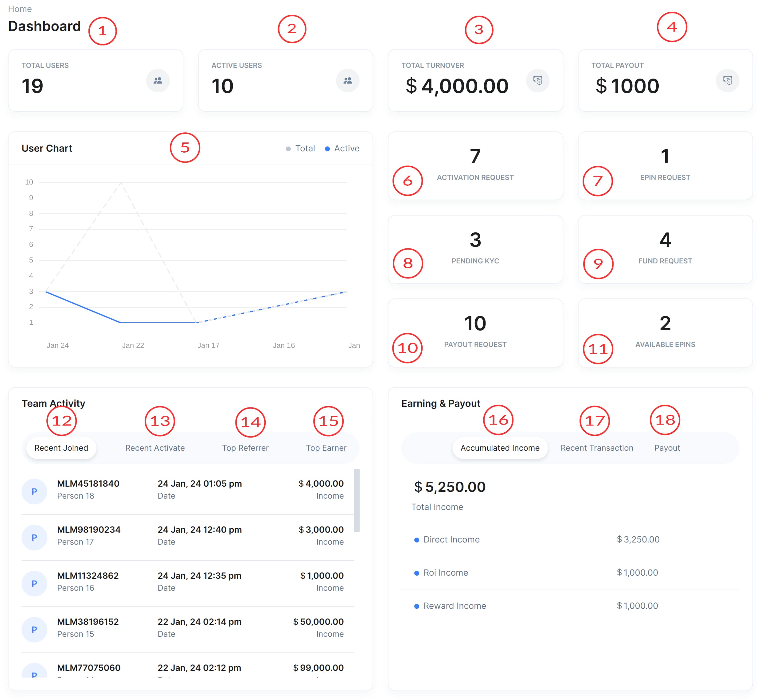The height and width of the screenshot is (700, 761).
Task: Click avatar icon for Person 16
Action: click(x=34, y=583)
